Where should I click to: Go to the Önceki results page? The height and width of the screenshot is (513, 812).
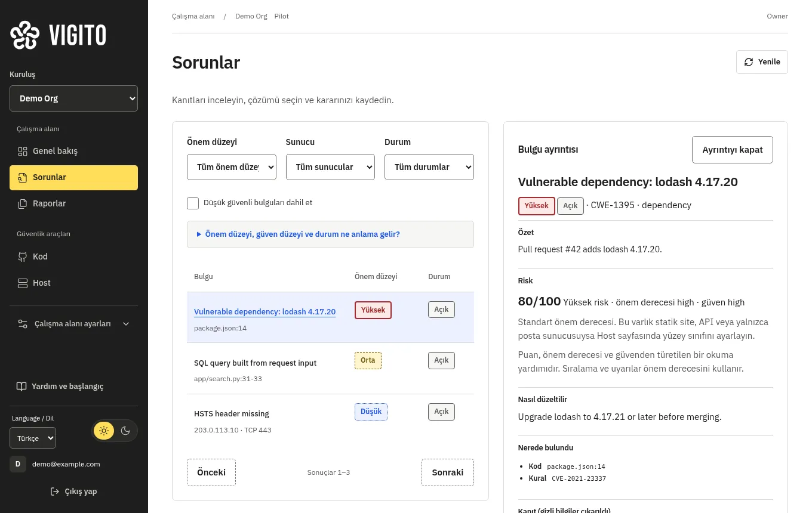point(211,472)
